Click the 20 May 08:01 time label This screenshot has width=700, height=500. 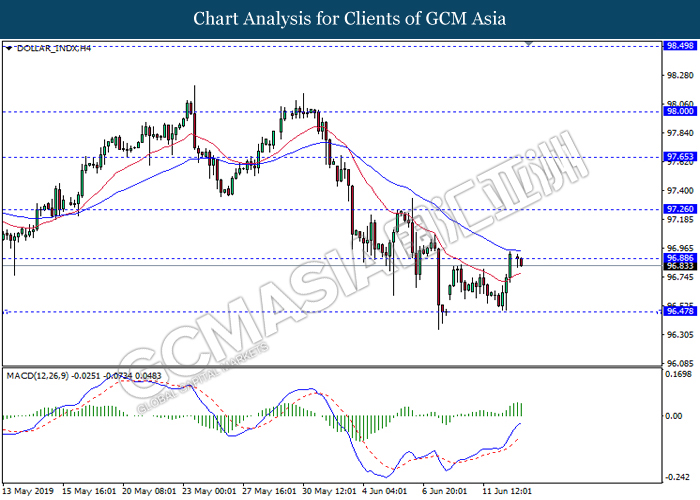click(149, 491)
